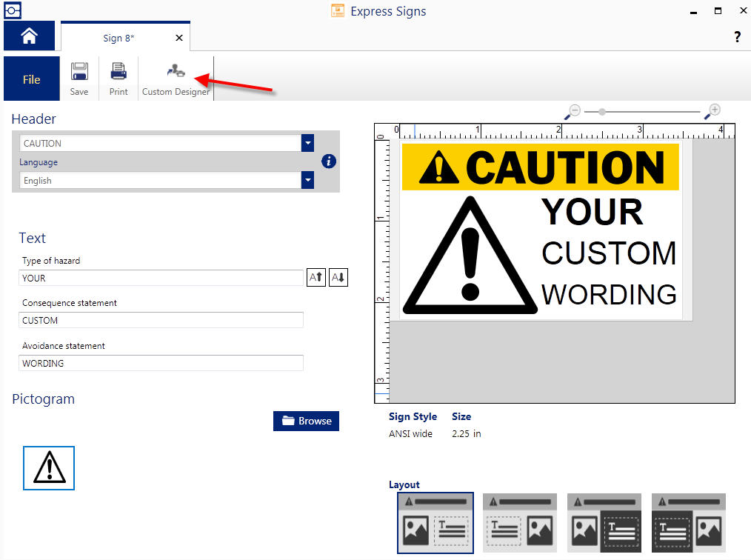Click the Text section heading

pyautogui.click(x=32, y=238)
